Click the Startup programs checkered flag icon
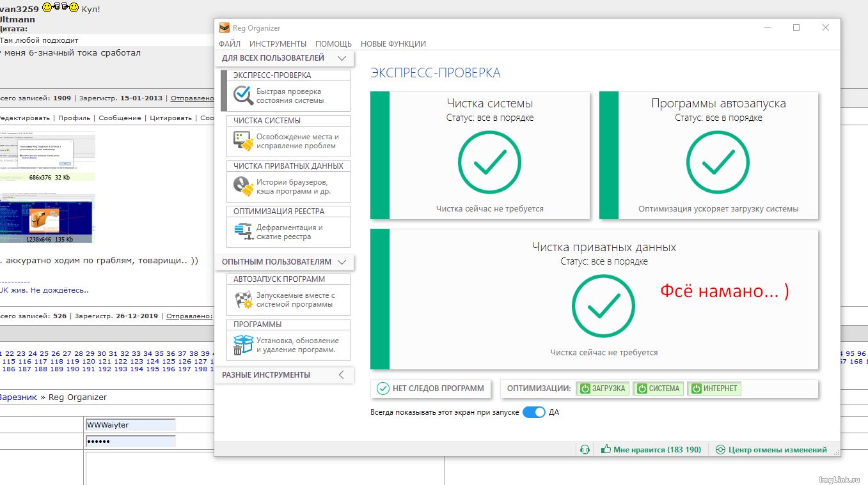The width and height of the screenshot is (868, 485). tap(243, 300)
